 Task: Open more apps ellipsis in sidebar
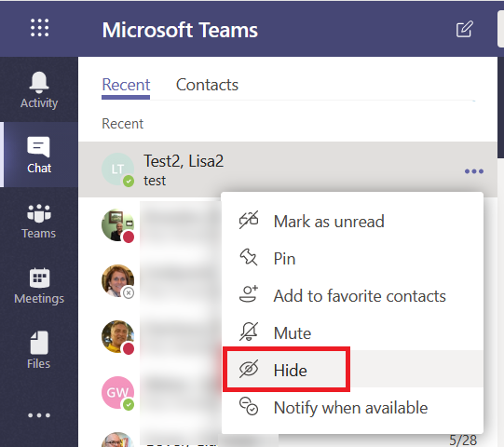[39, 415]
